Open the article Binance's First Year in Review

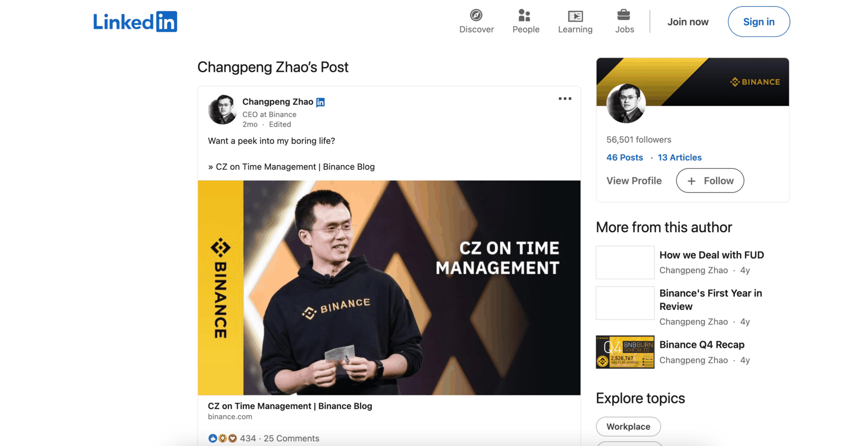(710, 300)
